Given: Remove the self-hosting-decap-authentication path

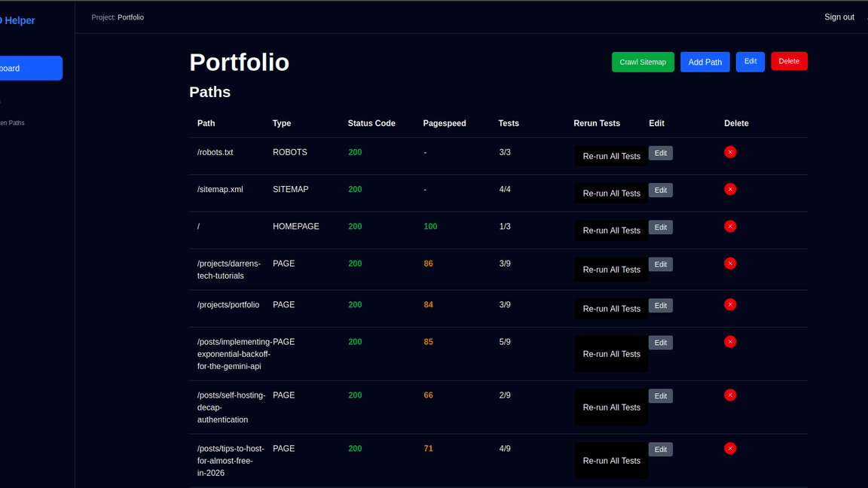Looking at the screenshot, I should [730, 395].
